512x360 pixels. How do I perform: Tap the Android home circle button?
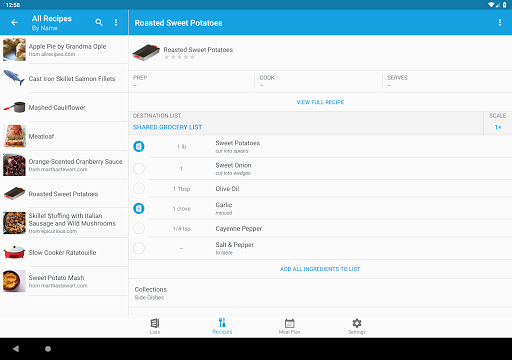pos(48,349)
